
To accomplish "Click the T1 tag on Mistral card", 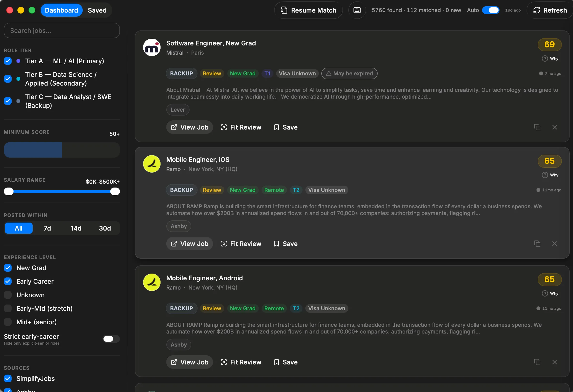I will click(267, 73).
